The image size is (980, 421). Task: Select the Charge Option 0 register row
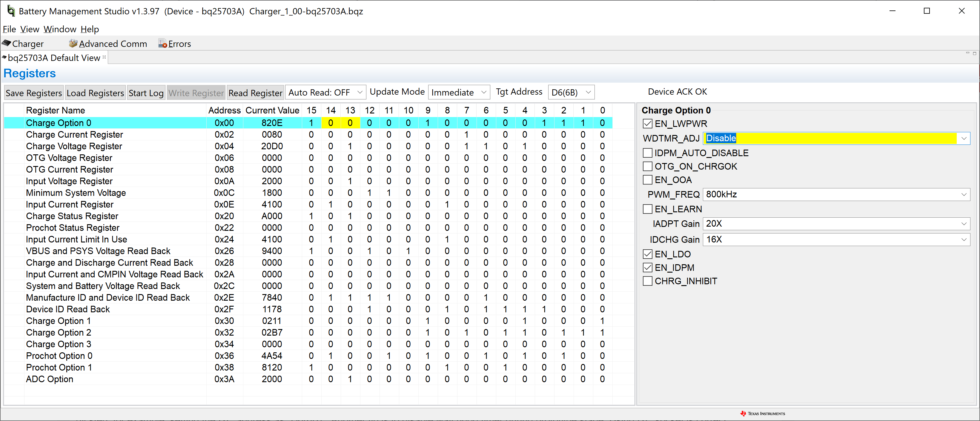(308, 123)
